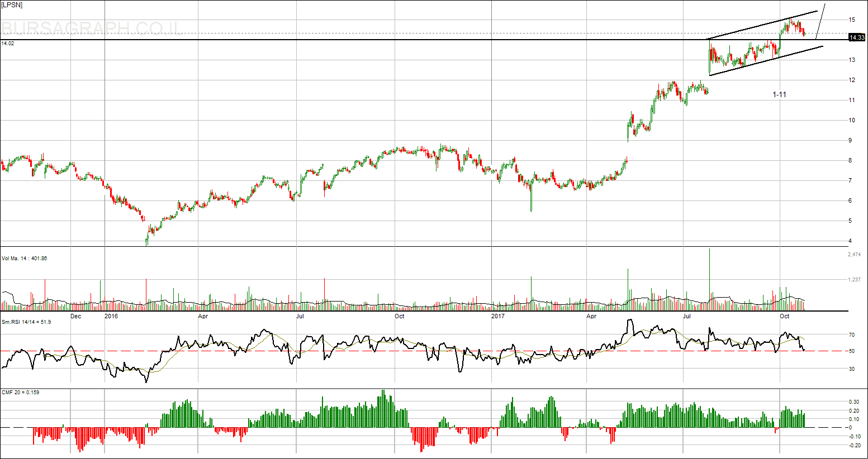Select the 2,474 volume scale value
Screen dimensions: 868x459
pos(854,254)
